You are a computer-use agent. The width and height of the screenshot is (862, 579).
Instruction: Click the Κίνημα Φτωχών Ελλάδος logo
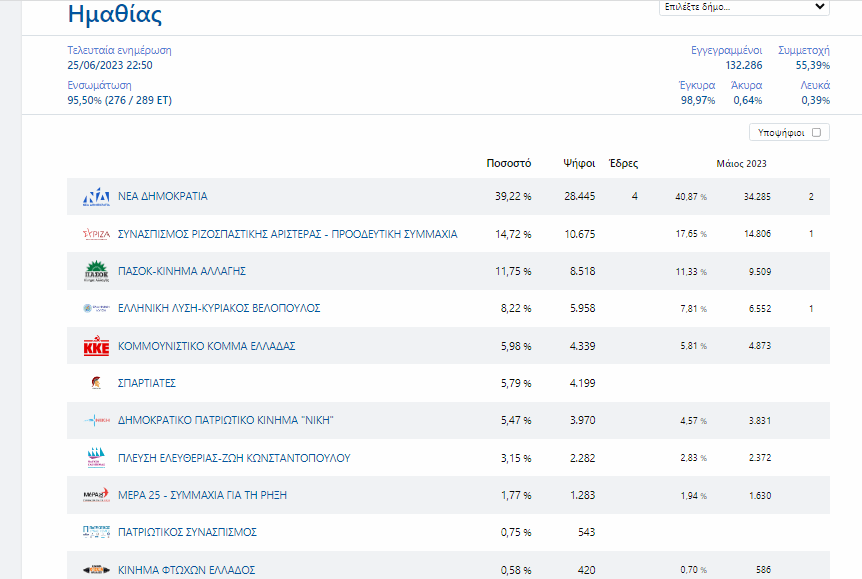click(96, 570)
